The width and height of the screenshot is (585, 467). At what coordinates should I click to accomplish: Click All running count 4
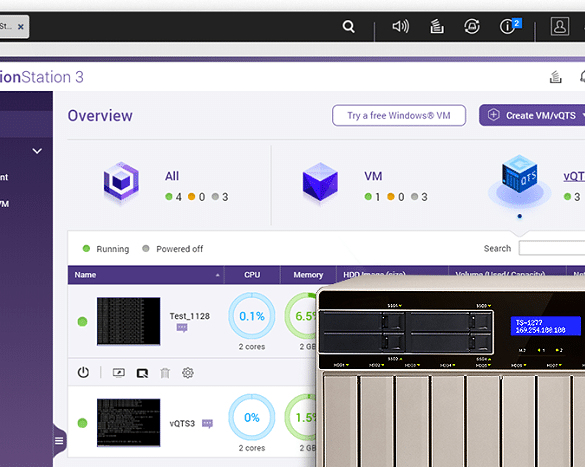click(x=179, y=197)
